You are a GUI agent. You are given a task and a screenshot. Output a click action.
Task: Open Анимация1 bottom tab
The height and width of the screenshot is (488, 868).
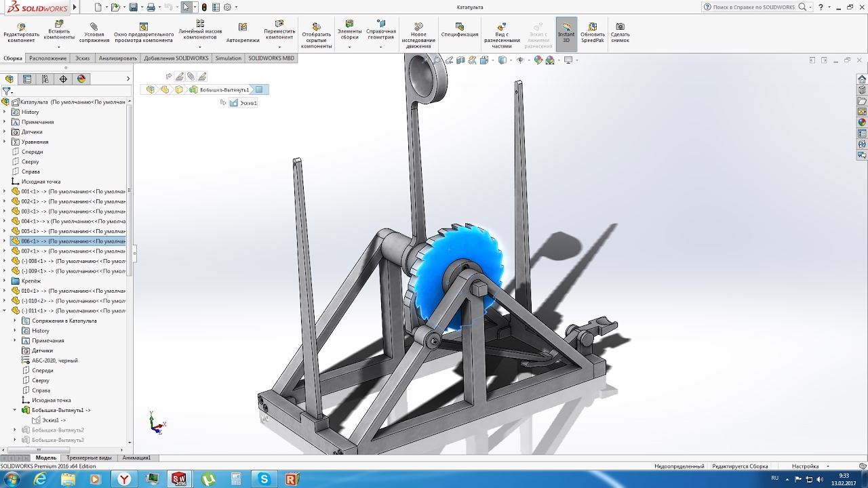pyautogui.click(x=136, y=457)
